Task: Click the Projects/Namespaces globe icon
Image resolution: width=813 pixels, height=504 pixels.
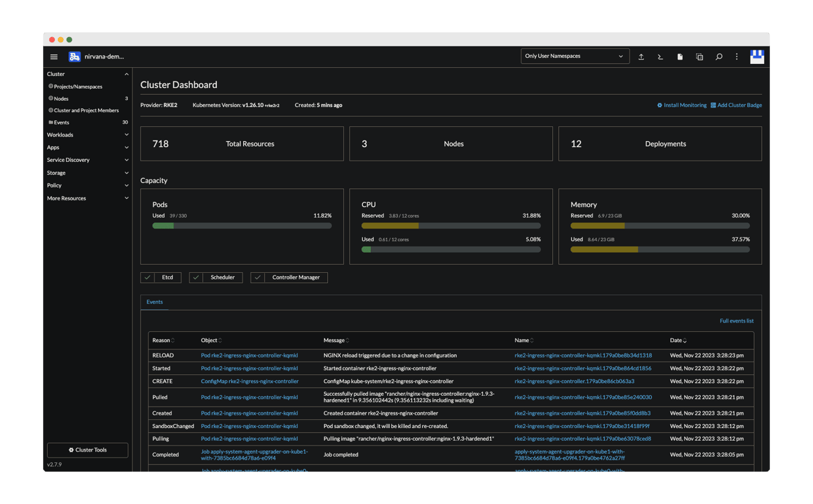Action: pos(50,87)
